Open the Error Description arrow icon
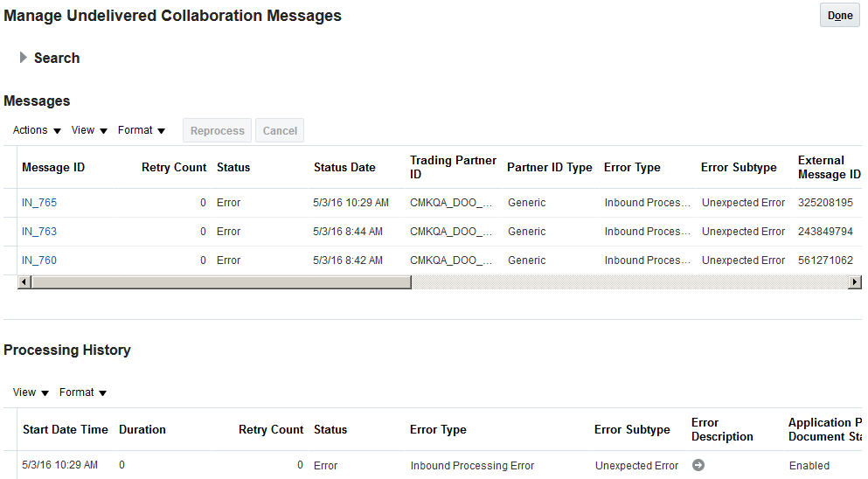This screenshot has width=868, height=479. 698,465
